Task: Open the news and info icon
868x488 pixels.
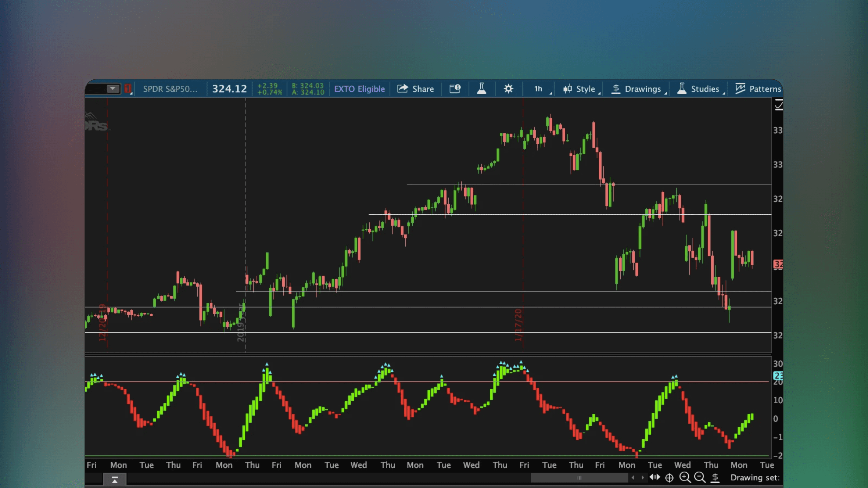Action: point(455,89)
